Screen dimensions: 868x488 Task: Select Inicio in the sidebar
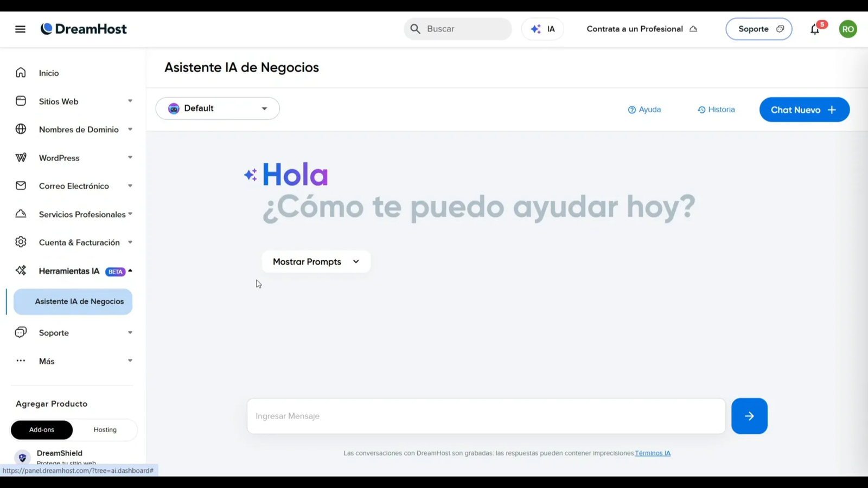tap(49, 73)
